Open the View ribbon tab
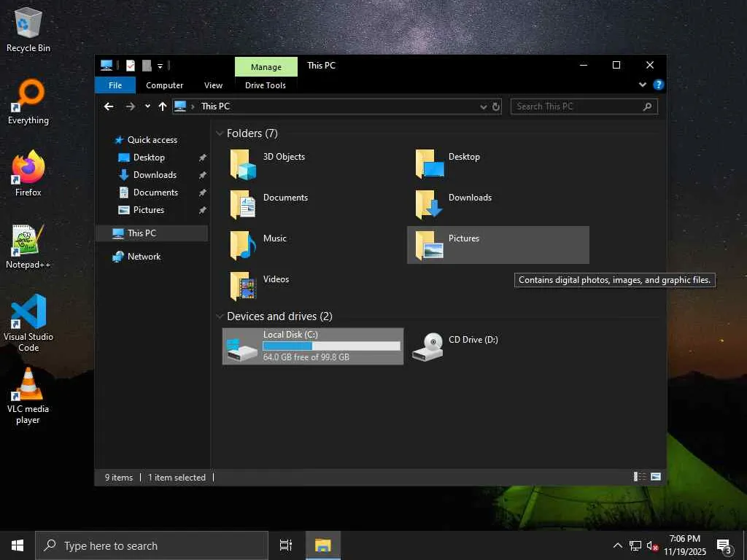 click(x=214, y=85)
